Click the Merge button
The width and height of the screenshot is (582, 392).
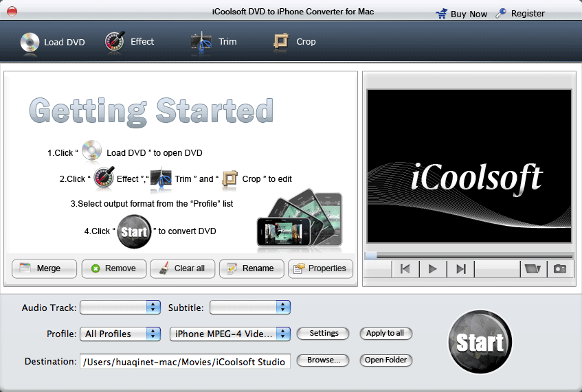[44, 268]
